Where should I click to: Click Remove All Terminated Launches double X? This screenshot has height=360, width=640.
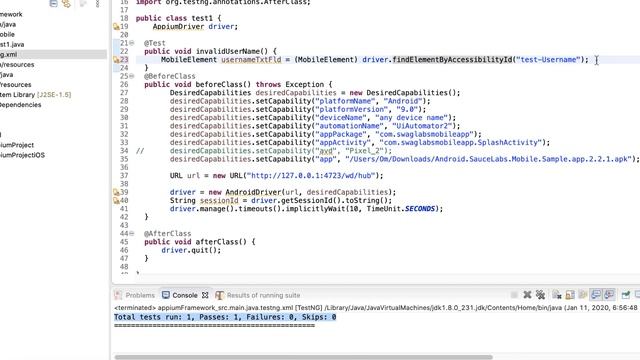(x=540, y=295)
